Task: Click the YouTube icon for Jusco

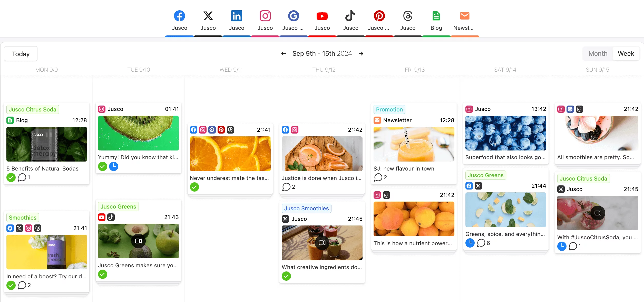Action: (x=321, y=16)
